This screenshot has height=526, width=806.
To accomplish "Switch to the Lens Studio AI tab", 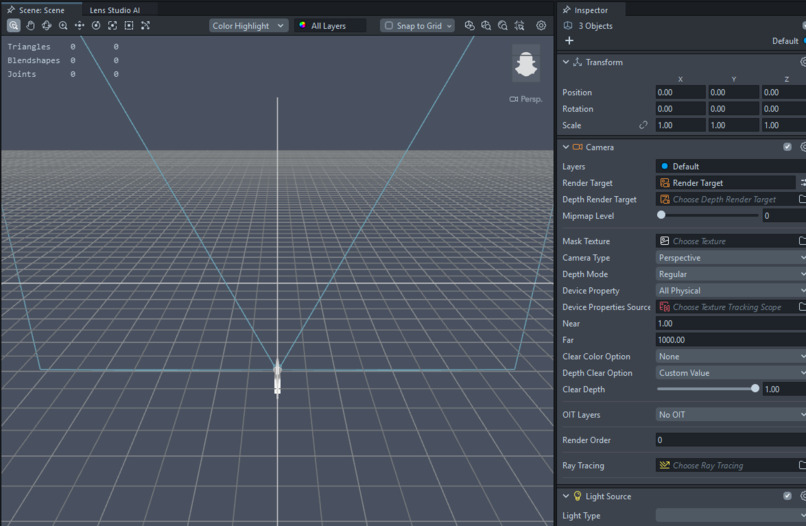I will pyautogui.click(x=115, y=10).
